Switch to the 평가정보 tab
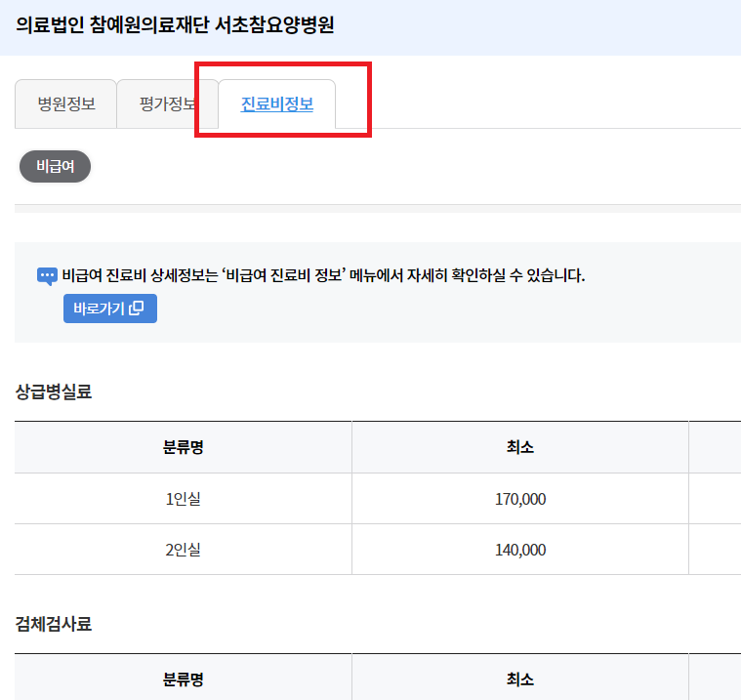This screenshot has width=741, height=700. coord(167,104)
